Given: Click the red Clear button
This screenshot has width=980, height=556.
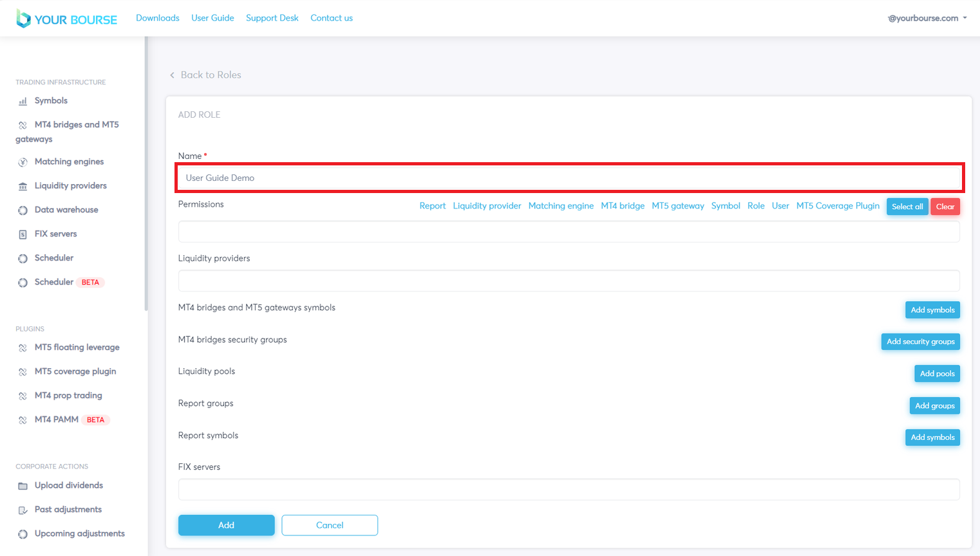Looking at the screenshot, I should (945, 207).
